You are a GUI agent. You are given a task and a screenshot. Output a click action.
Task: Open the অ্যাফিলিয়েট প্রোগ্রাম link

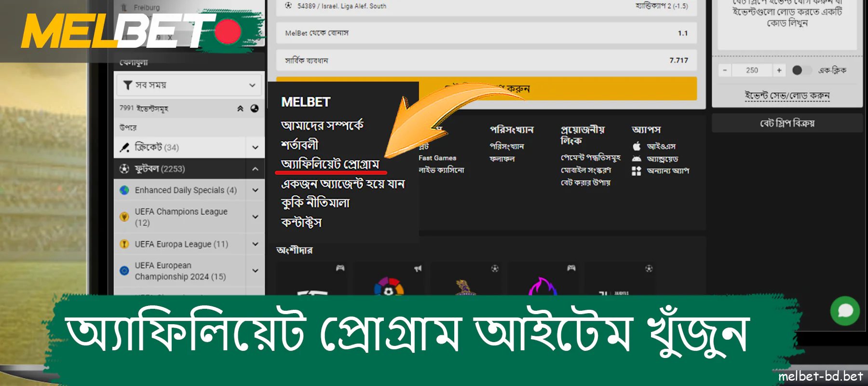(x=330, y=164)
